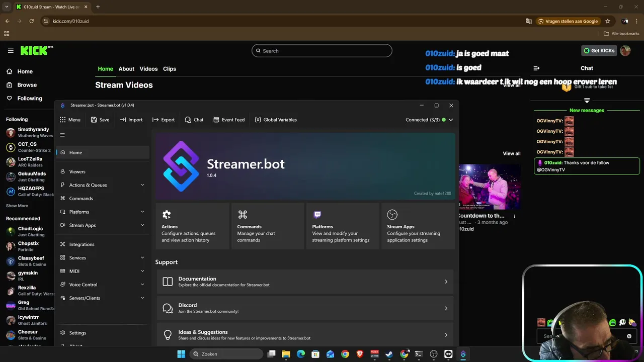Expand the Voice Control sidebar section
Viewport: 644px width, 362px height.
coord(142,285)
